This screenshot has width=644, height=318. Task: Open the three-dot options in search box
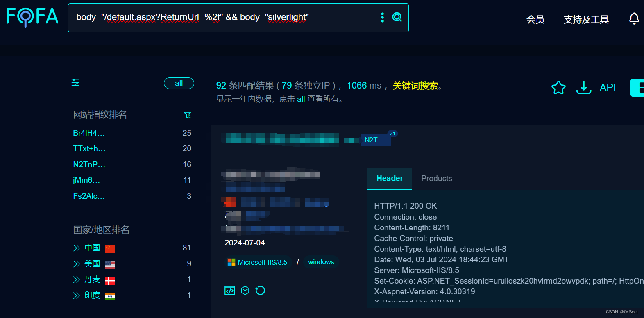[x=382, y=17]
